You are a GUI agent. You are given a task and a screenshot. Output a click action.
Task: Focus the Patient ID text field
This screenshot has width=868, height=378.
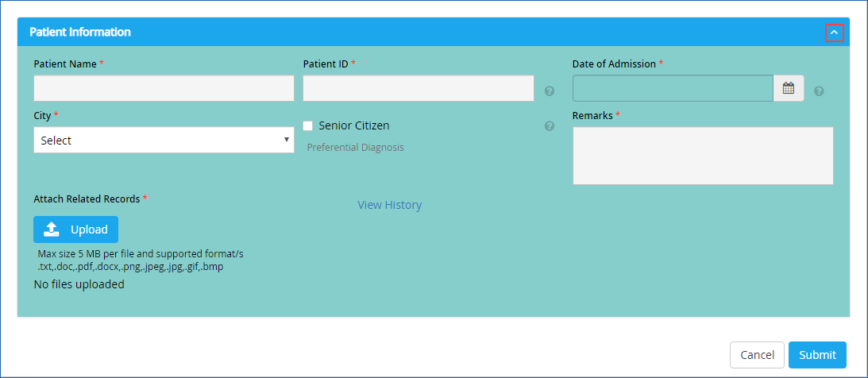tap(419, 88)
